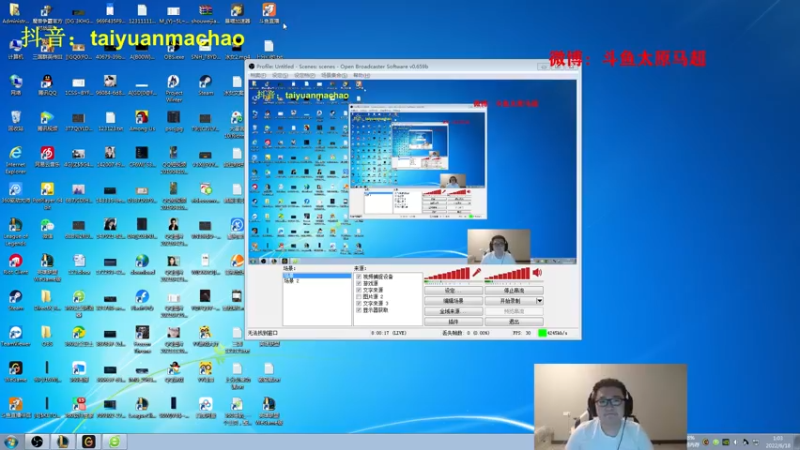Click the orange G icon in the taskbar
Image resolution: width=800 pixels, height=450 pixels.
(88, 441)
